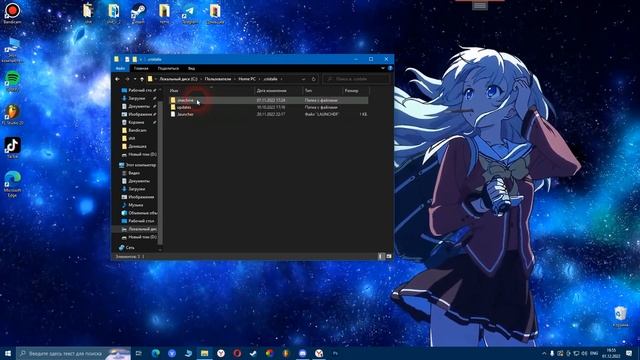Open the Bandicam folder in the sidebar

tap(137, 131)
